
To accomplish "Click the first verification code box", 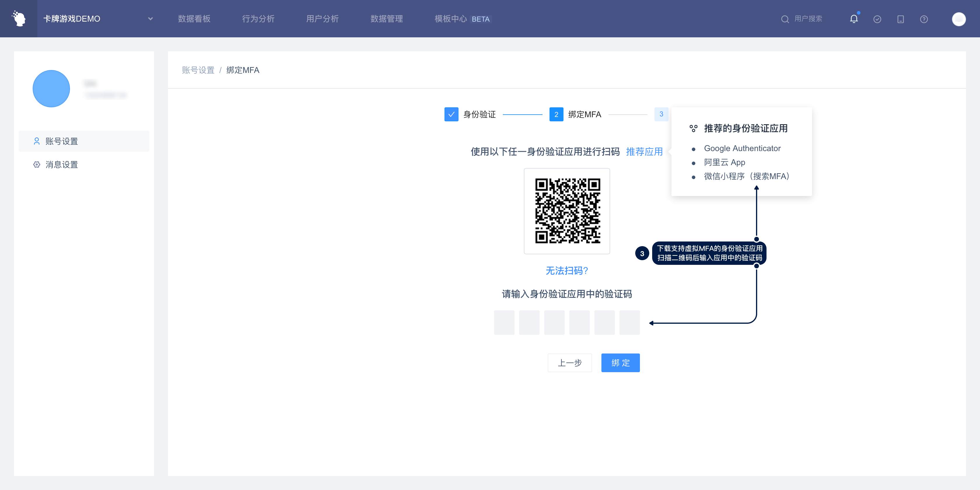I will 504,323.
